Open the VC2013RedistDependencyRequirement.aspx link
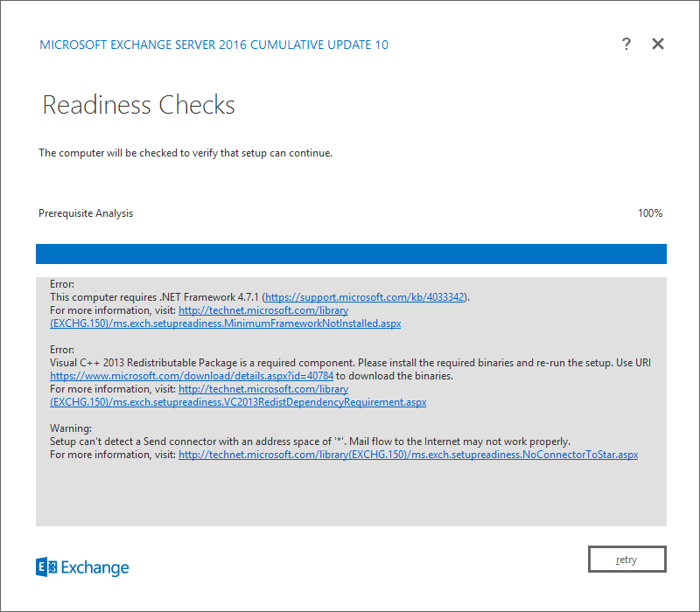This screenshot has width=700, height=612. [x=238, y=402]
